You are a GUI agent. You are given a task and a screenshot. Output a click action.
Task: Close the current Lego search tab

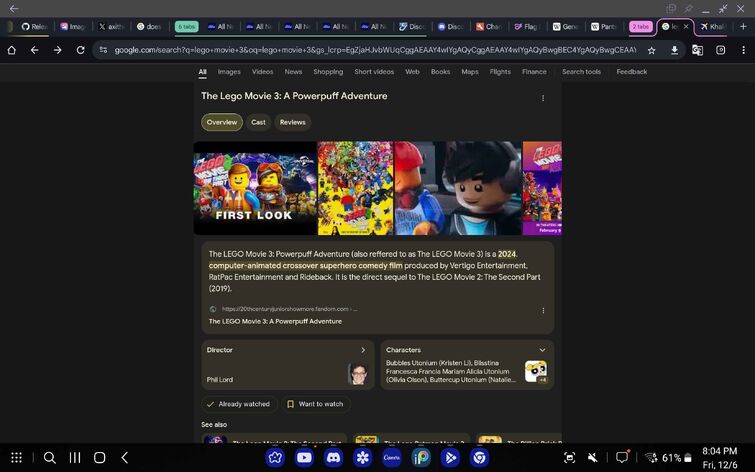tap(686, 26)
